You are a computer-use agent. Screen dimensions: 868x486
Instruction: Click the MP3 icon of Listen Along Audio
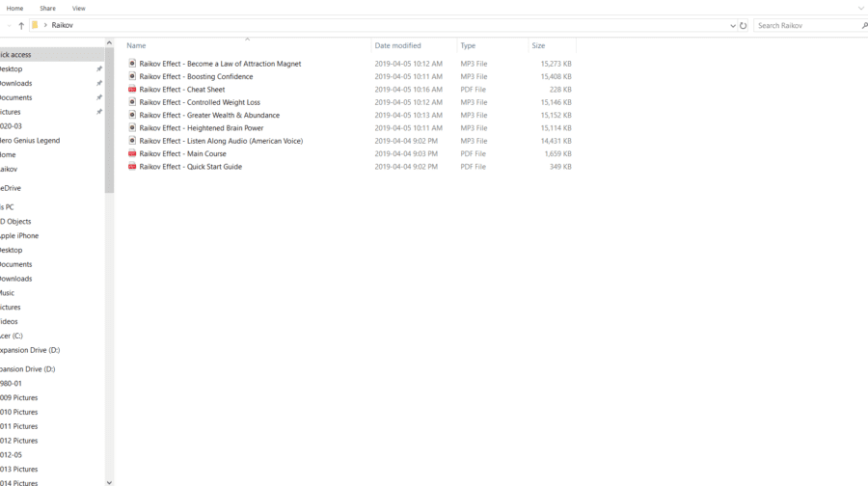tap(132, 141)
